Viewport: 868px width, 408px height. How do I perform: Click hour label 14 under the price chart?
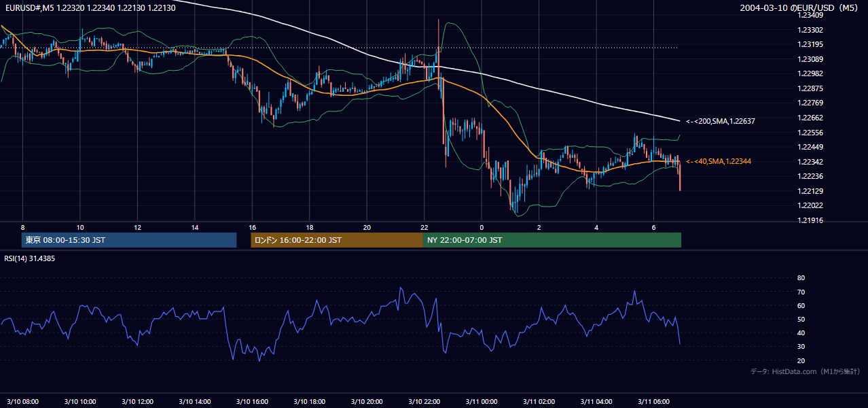point(195,227)
